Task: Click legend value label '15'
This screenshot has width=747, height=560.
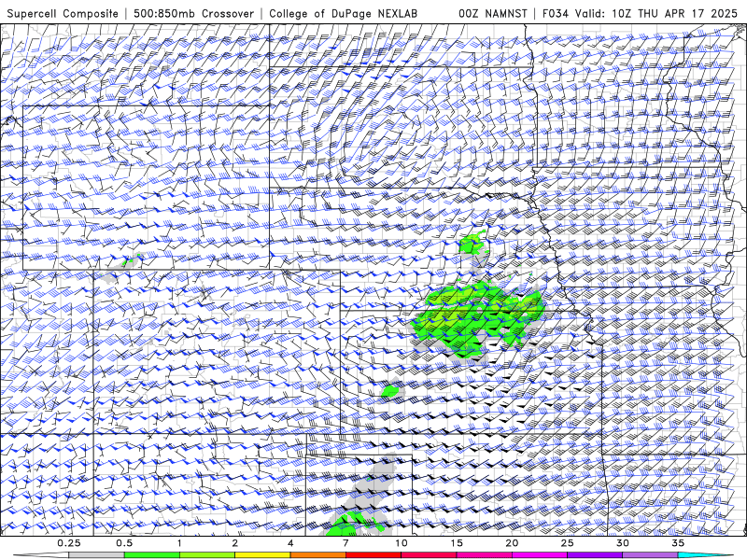Action: (x=457, y=543)
